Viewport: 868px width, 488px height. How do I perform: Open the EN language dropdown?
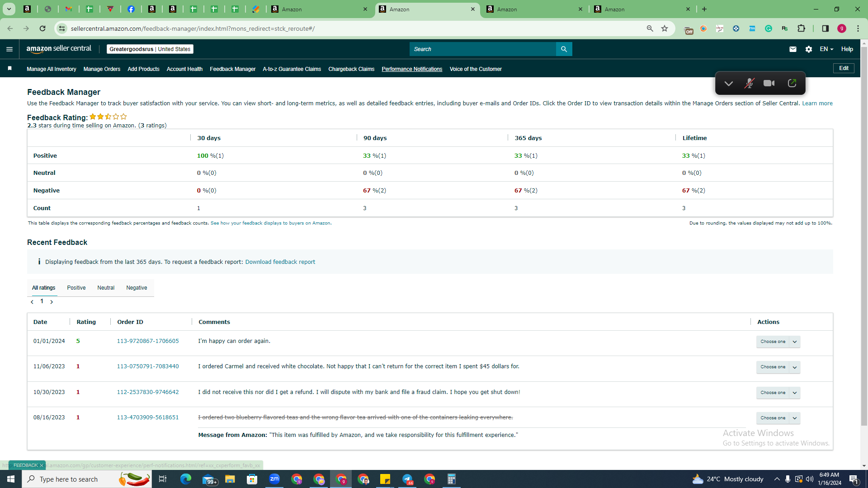click(x=826, y=49)
